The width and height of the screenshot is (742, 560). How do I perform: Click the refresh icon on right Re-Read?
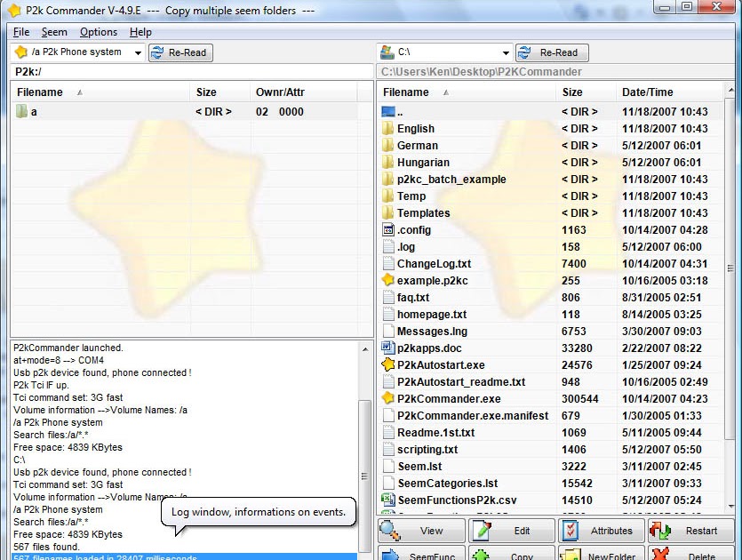tap(524, 52)
